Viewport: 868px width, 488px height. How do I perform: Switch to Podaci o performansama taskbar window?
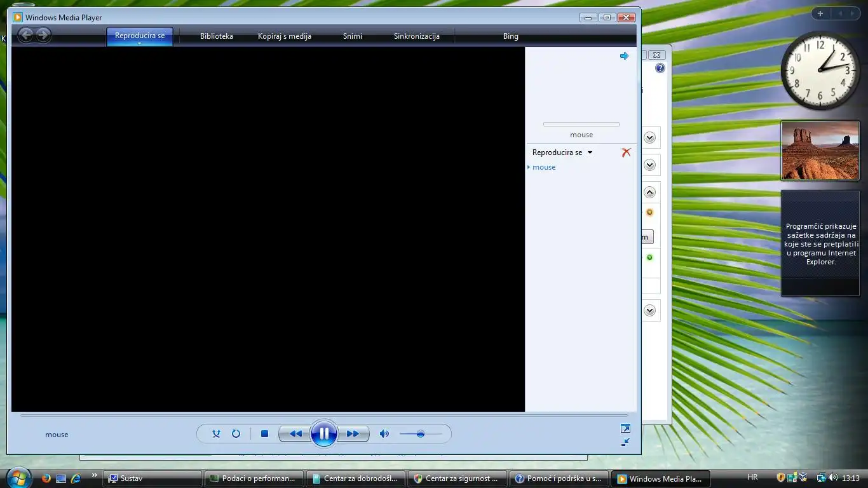click(x=254, y=478)
